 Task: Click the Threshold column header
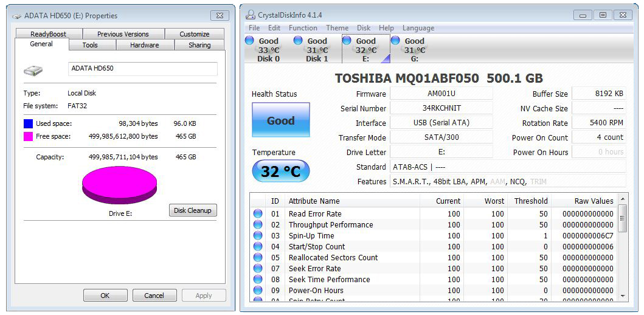pos(530,201)
